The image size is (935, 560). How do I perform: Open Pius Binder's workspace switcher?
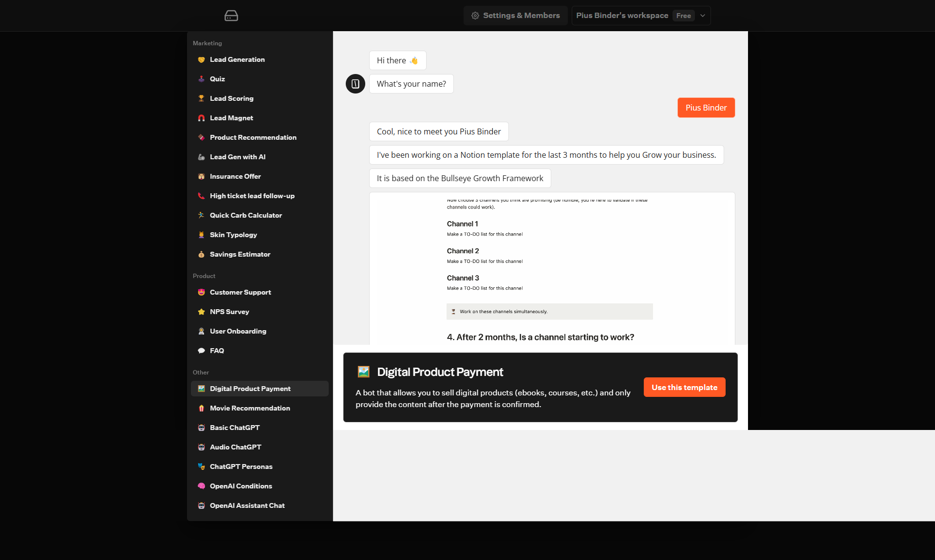[x=622, y=16]
